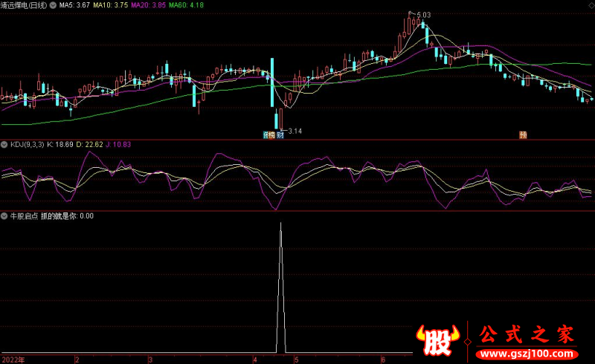
Task: Expand the KDJ indicator dropdown arrow
Action: pyautogui.click(x=4, y=144)
